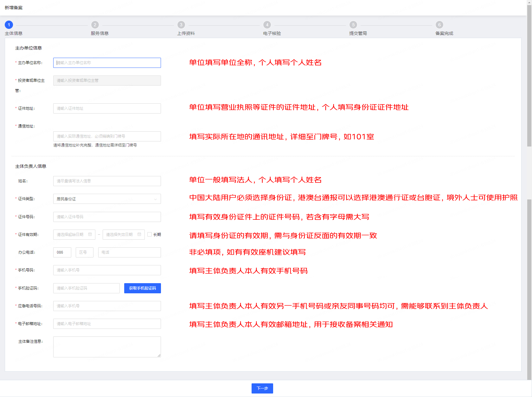The height and width of the screenshot is (397, 532).
Task: Click the 下一步 button
Action: tap(262, 388)
